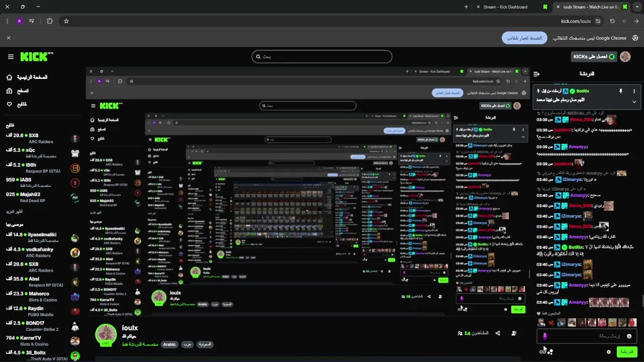Click the viewers count icon showing 14
The height and width of the screenshot is (362, 644).
[x=460, y=333]
